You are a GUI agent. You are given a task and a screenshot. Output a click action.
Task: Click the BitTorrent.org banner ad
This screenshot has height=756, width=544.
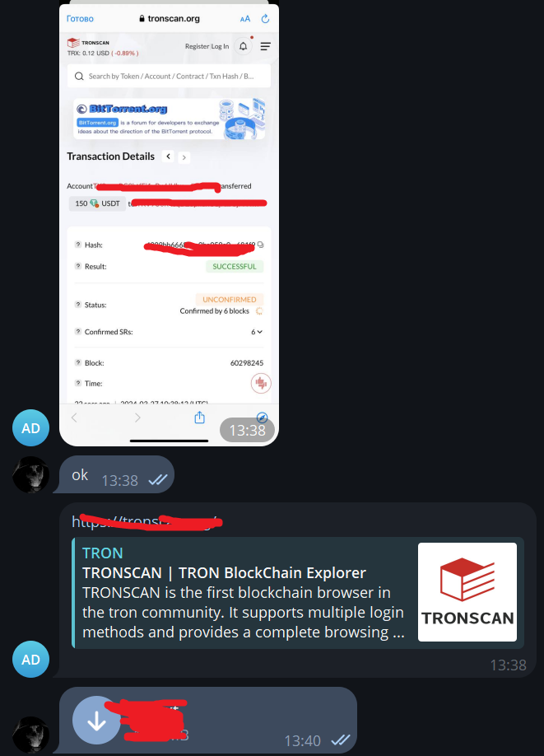(x=170, y=119)
